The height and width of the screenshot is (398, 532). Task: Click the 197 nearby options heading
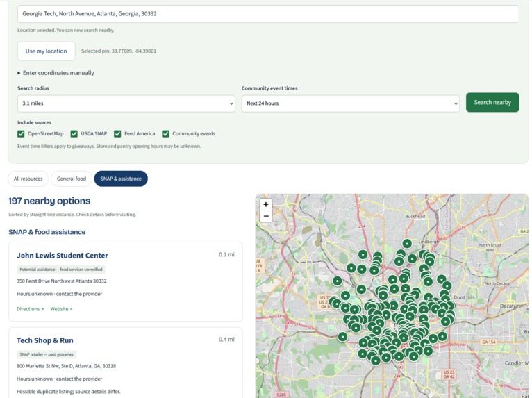49,201
